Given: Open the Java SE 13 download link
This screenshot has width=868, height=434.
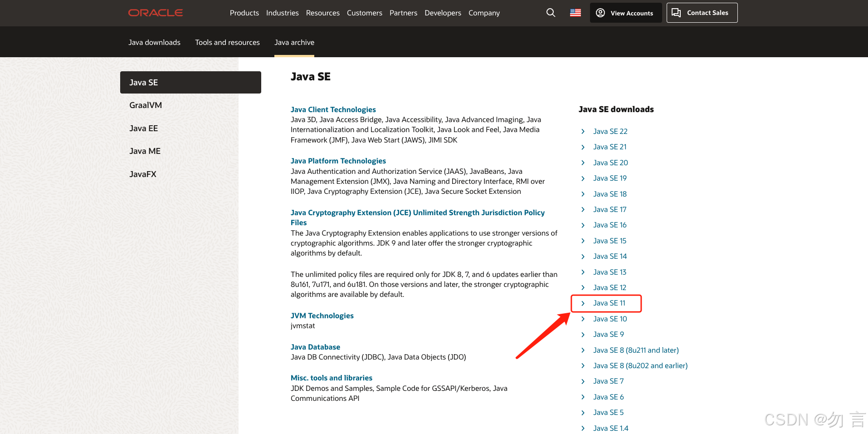Looking at the screenshot, I should pyautogui.click(x=610, y=272).
